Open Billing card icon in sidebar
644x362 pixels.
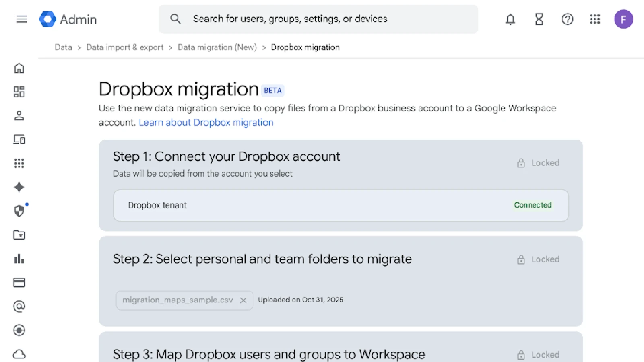point(19,282)
